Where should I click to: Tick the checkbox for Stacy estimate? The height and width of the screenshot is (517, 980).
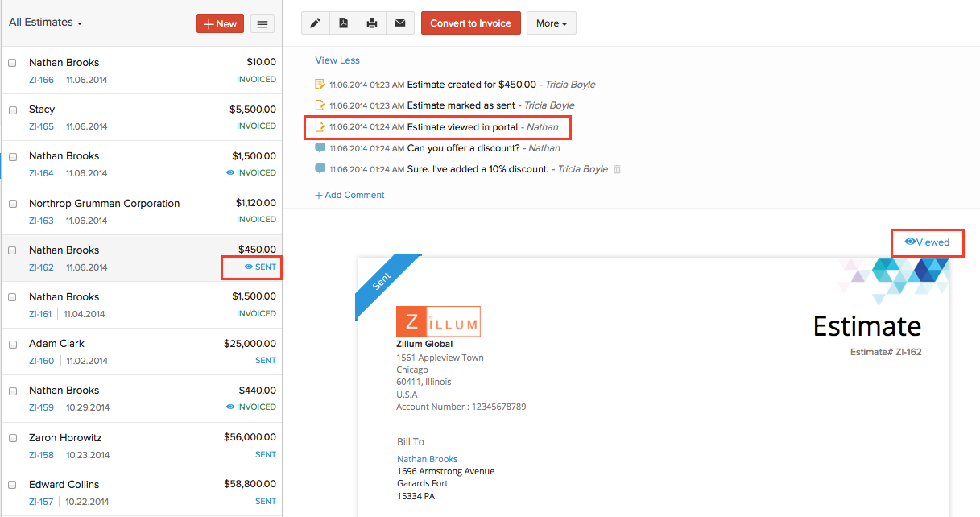[13, 110]
